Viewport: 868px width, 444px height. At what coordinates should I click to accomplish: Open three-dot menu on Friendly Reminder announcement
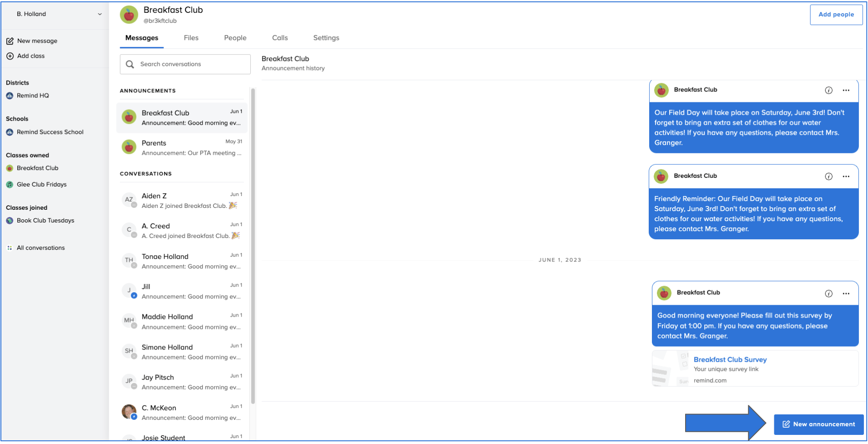click(846, 177)
